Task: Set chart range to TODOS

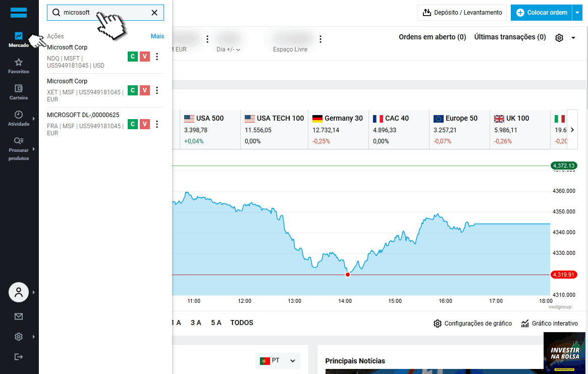Action: pyautogui.click(x=242, y=323)
